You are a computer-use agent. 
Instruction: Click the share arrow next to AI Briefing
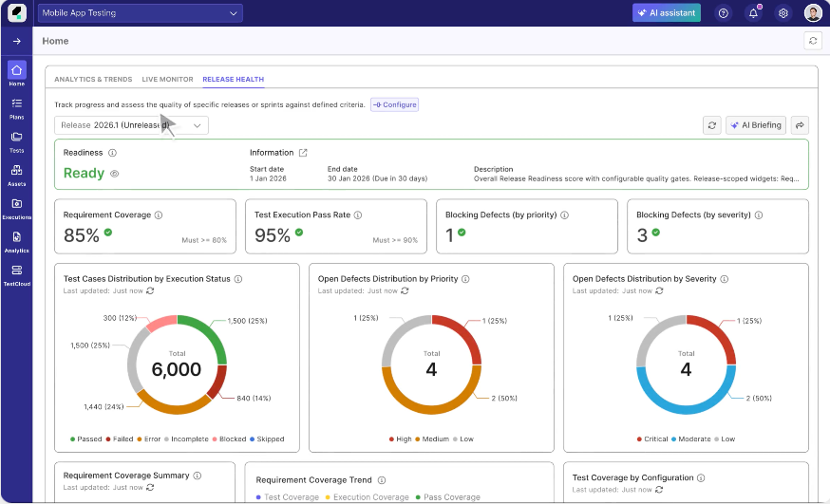(x=800, y=125)
